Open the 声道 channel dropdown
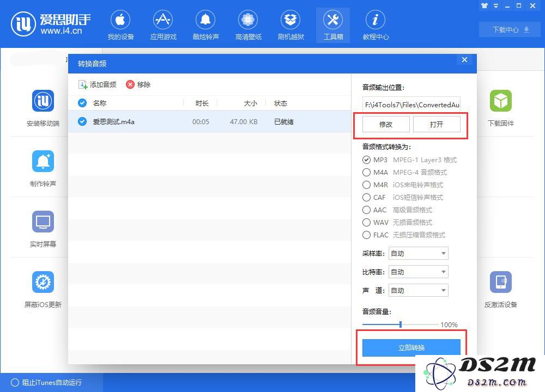Screen dimensions: 545x392 (x=418, y=290)
